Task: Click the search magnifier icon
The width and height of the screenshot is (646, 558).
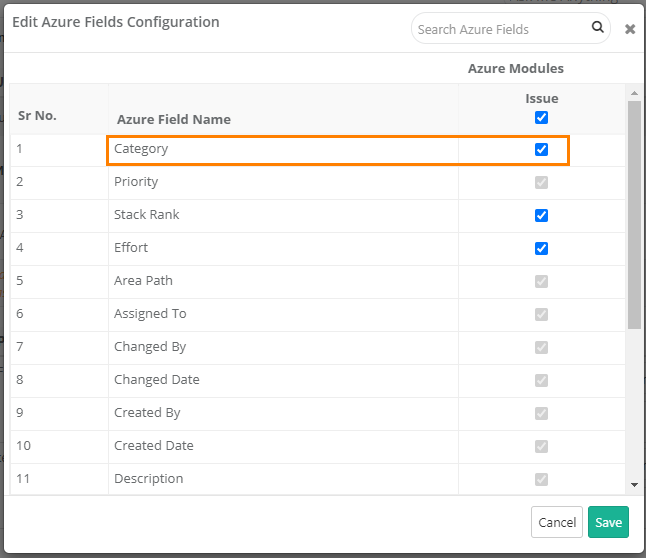Action: pos(597,27)
